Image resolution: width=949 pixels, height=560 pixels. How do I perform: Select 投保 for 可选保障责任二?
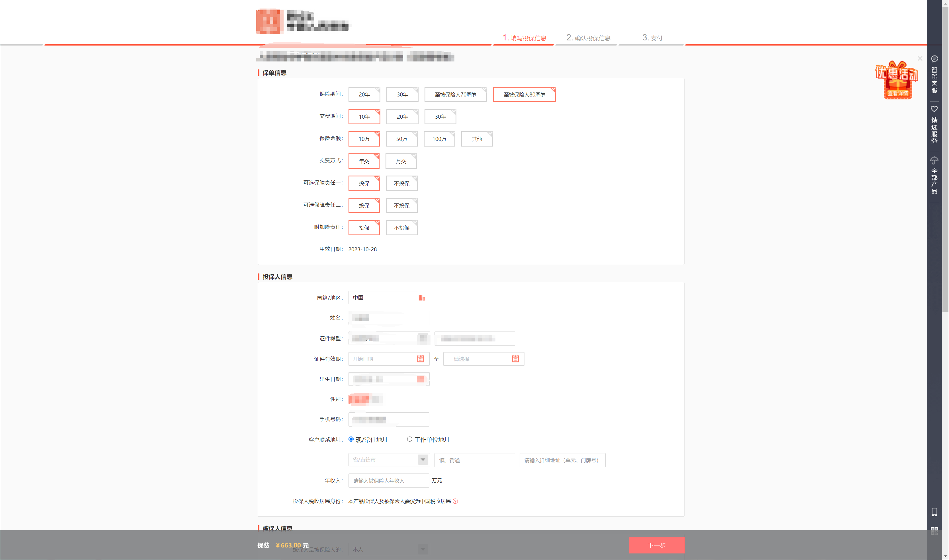click(364, 206)
